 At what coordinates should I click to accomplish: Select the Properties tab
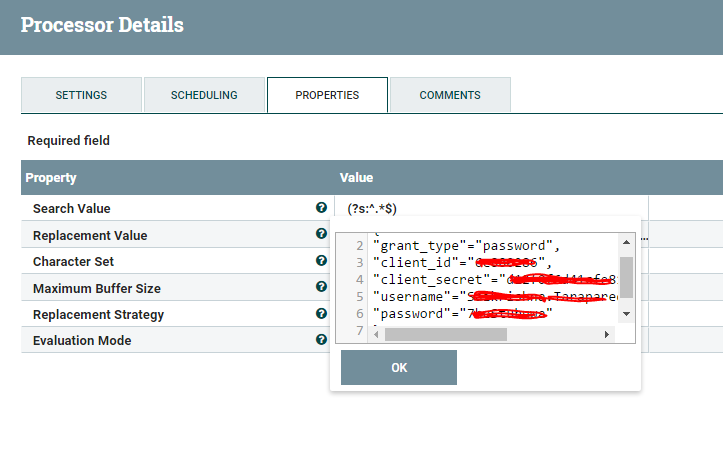(x=327, y=95)
